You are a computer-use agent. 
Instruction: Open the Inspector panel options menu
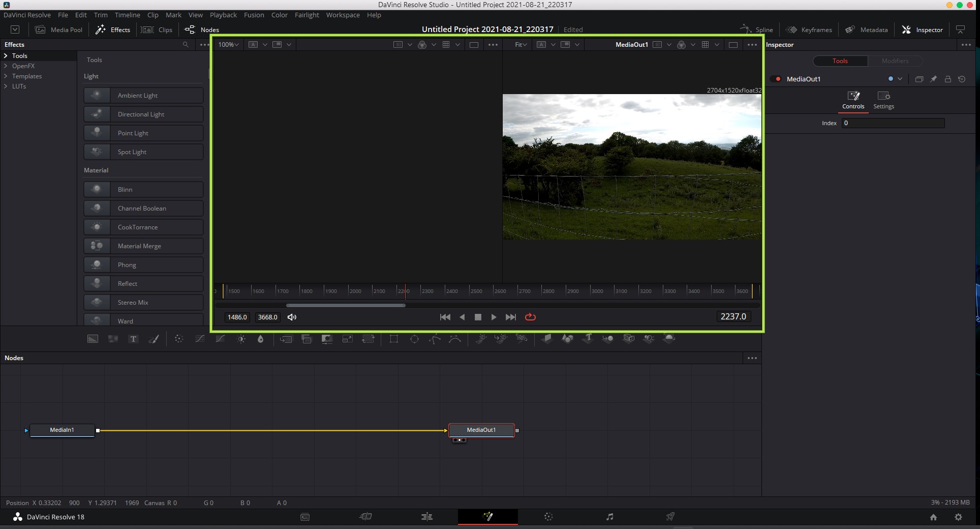click(966, 45)
